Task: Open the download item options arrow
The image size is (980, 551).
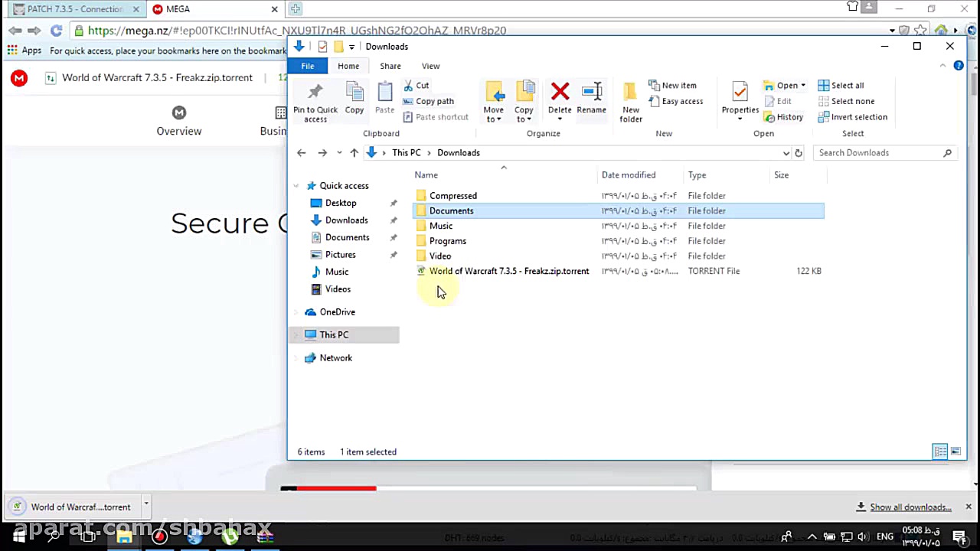Action: click(x=145, y=504)
